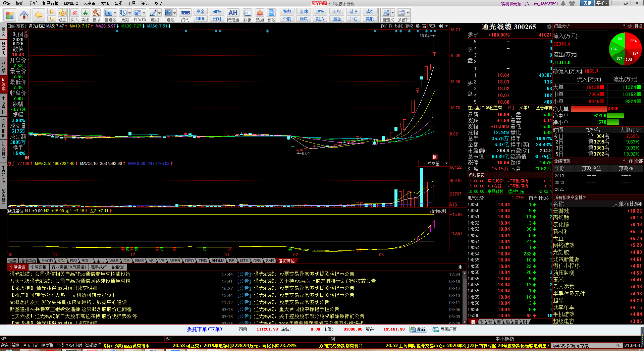Image resolution: width=644 pixels, height=351 pixels.
Task: Click the 刷新 refresh button
Action: (x=418, y=330)
